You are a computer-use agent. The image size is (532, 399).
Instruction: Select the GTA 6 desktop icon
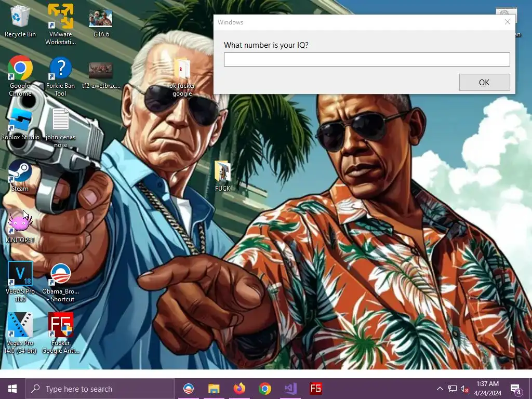[x=101, y=22]
